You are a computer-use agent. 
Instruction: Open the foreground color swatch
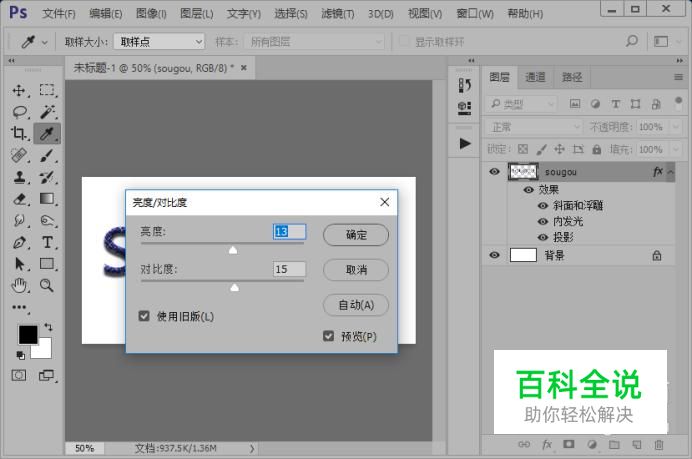coord(28,335)
